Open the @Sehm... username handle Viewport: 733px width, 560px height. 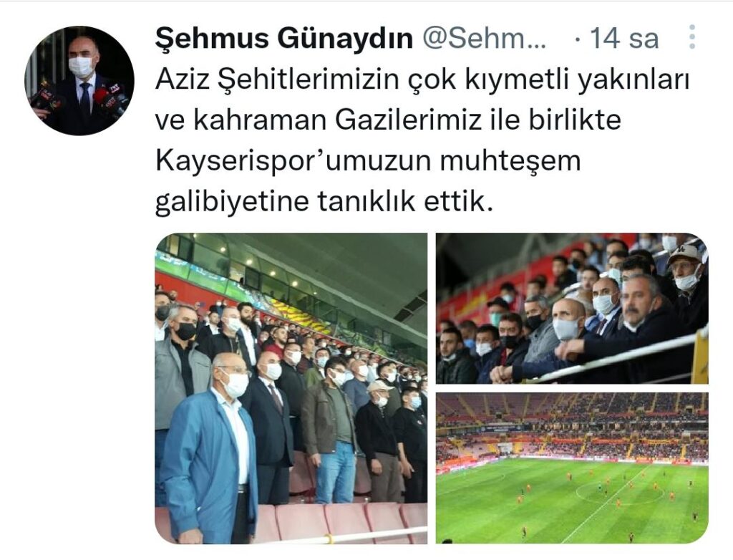[484, 38]
